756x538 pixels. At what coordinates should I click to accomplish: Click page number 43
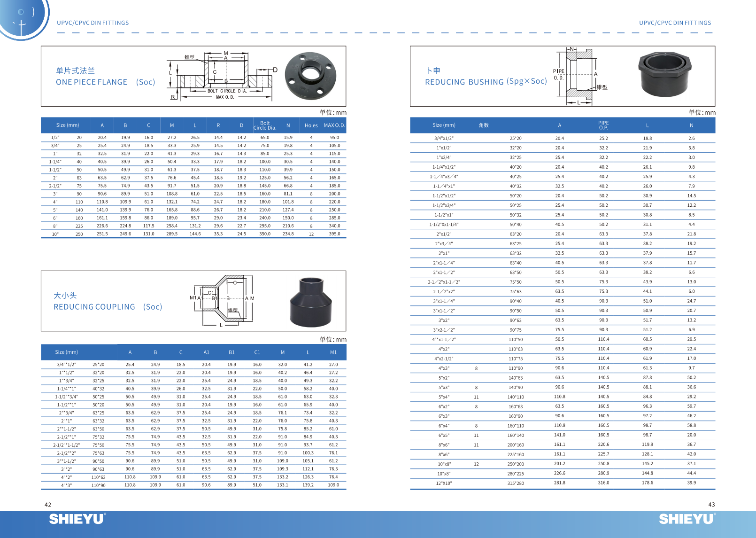(x=711, y=505)
